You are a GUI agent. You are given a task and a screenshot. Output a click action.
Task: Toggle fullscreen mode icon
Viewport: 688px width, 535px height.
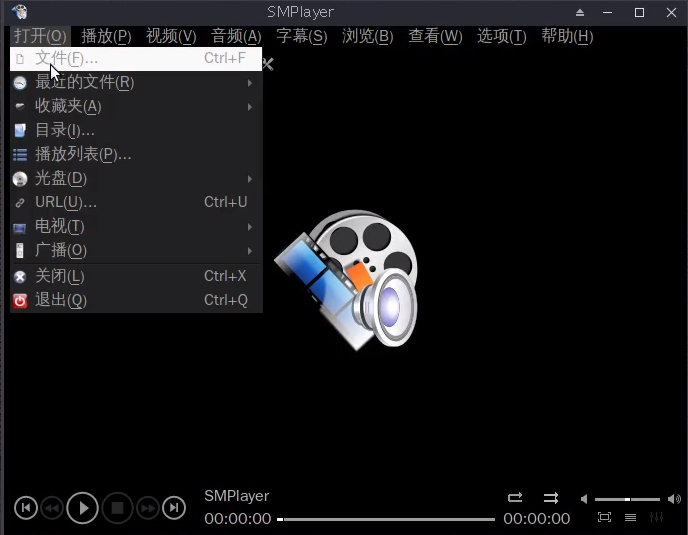pyautogui.click(x=605, y=517)
